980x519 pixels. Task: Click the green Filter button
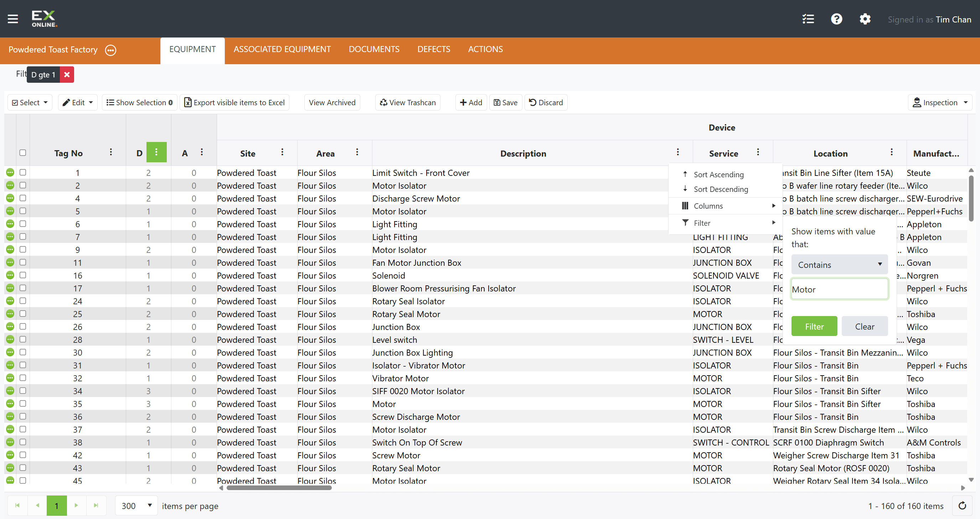(x=814, y=326)
